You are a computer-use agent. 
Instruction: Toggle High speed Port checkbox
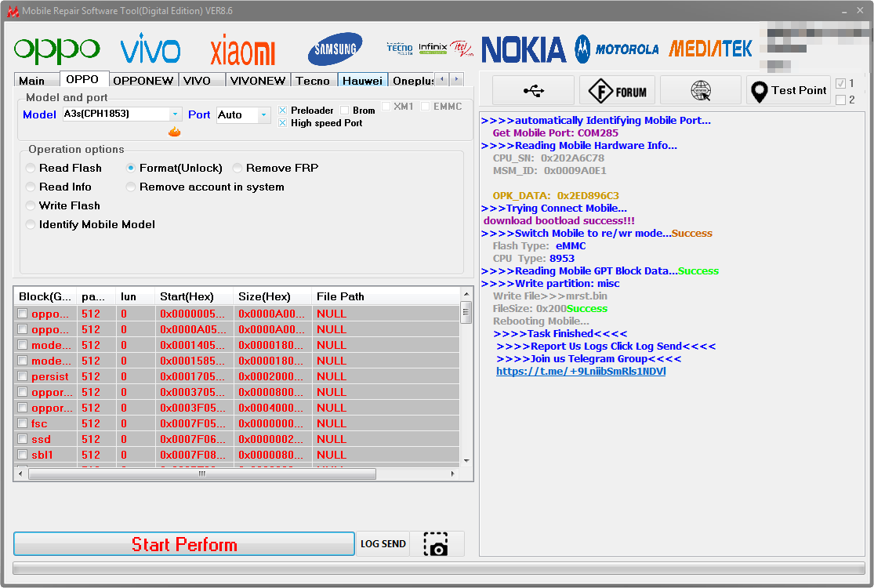coord(283,123)
